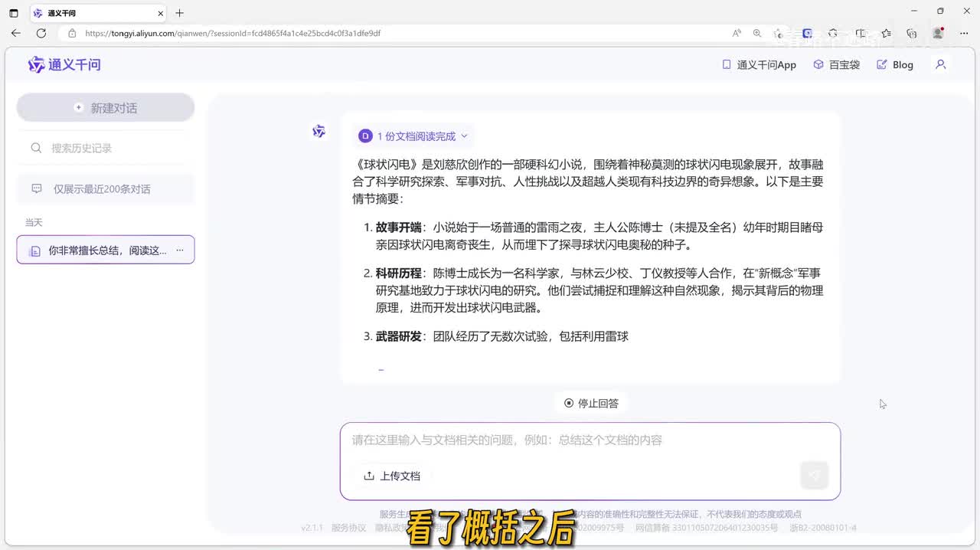Open browser favorites list icon
The width and height of the screenshot is (980, 550).
886,33
